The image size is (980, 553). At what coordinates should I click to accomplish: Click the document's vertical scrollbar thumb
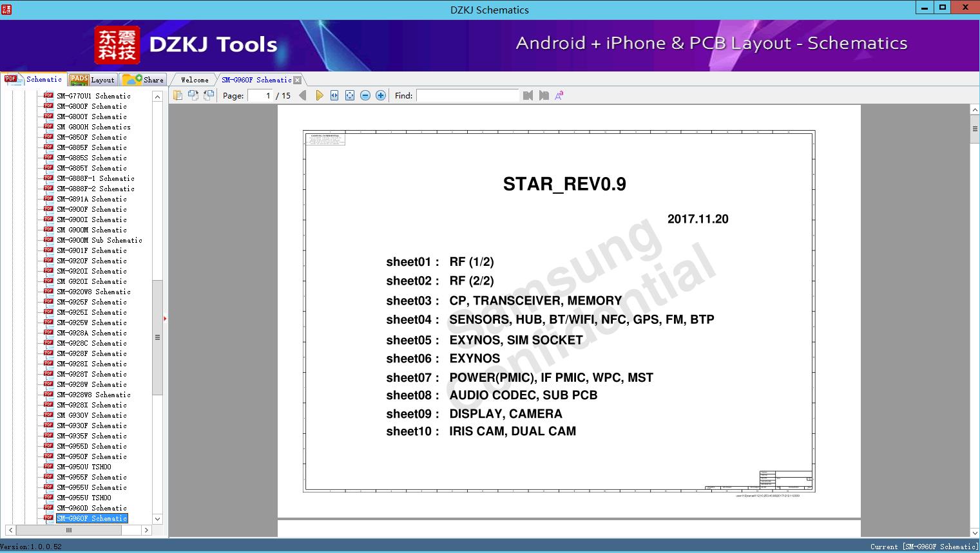pos(975,129)
